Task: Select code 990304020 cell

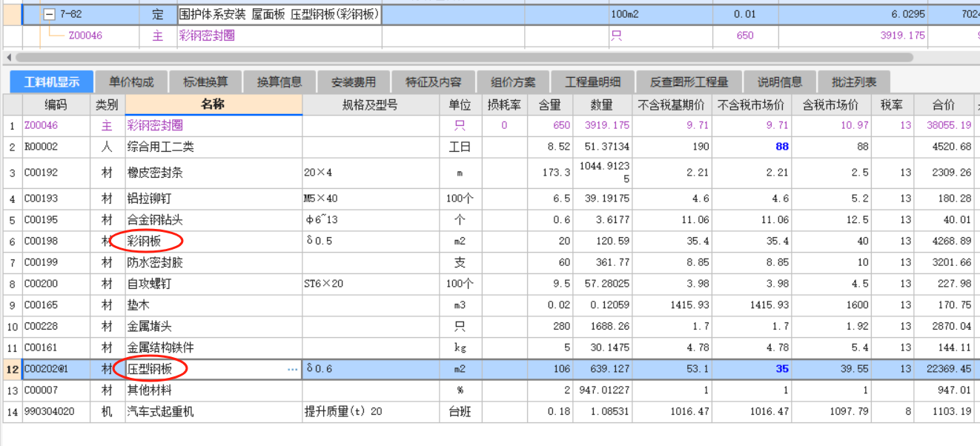Action: tap(56, 411)
